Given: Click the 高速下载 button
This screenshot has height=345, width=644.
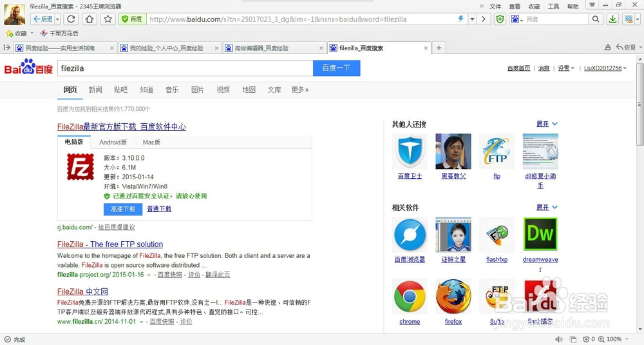Looking at the screenshot, I should pyautogui.click(x=123, y=209).
